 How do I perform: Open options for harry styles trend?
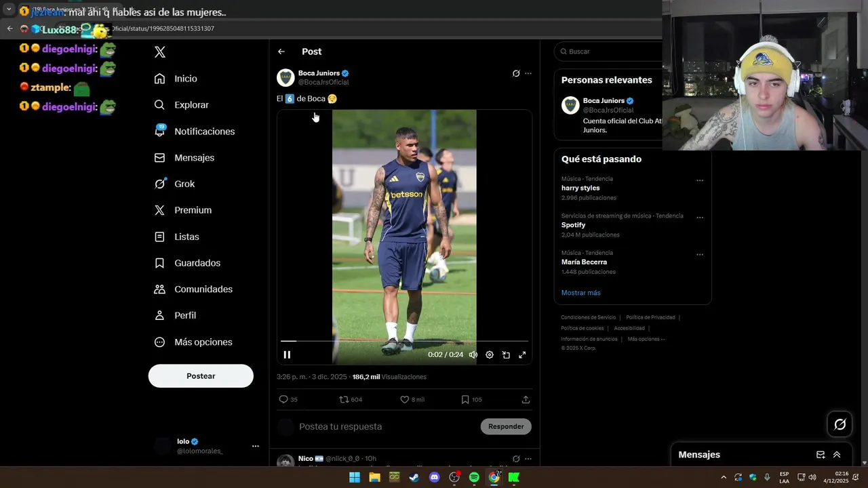click(700, 181)
